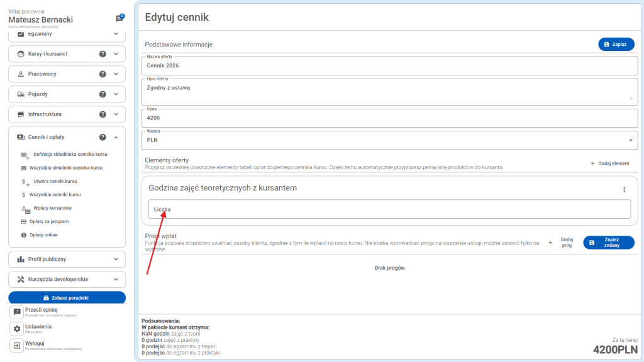644x362 pixels.
Task: Click the Zapisz button
Action: 616,45
